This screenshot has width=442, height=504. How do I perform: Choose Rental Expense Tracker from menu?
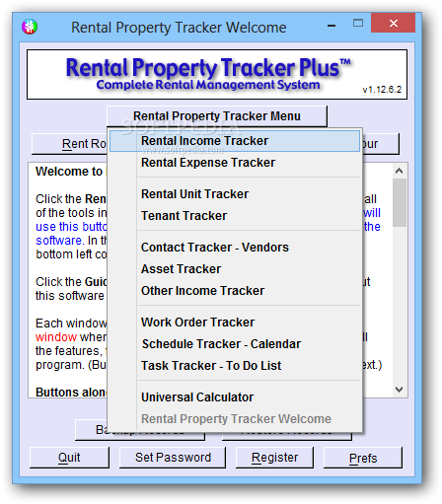tap(235, 163)
